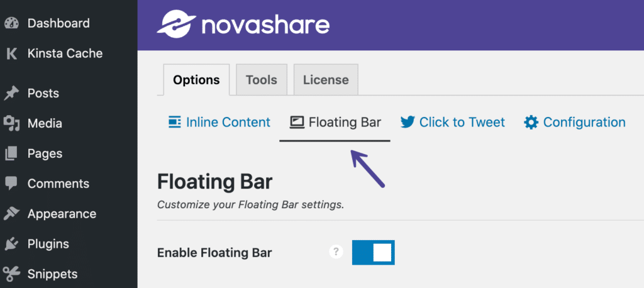This screenshot has height=288, width=644.
Task: Select the Inline Content section
Action: (x=219, y=123)
